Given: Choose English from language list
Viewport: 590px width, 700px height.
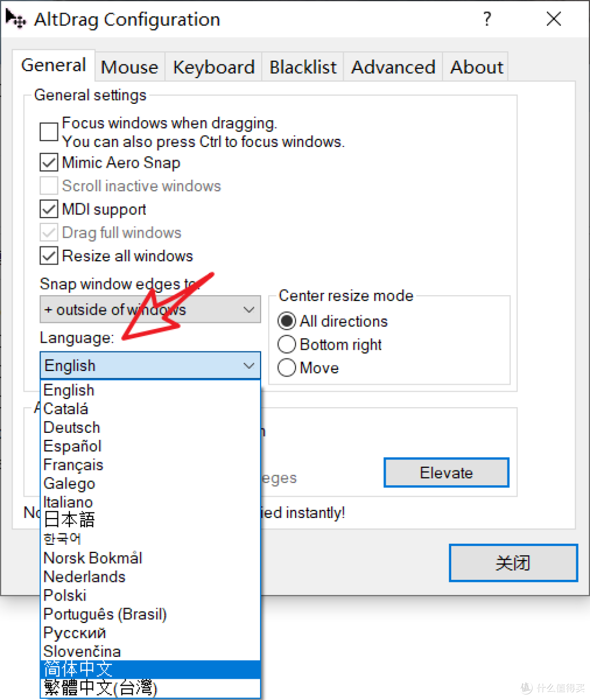Looking at the screenshot, I should [151, 390].
